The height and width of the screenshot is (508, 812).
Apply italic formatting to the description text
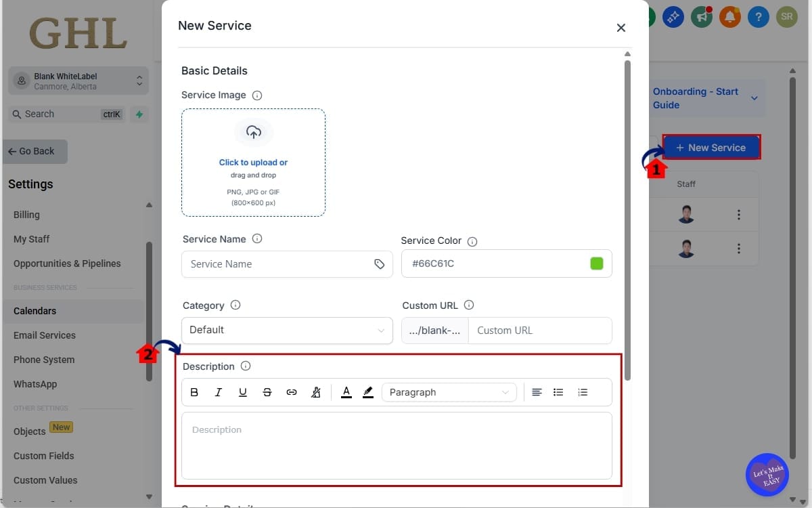tap(219, 391)
